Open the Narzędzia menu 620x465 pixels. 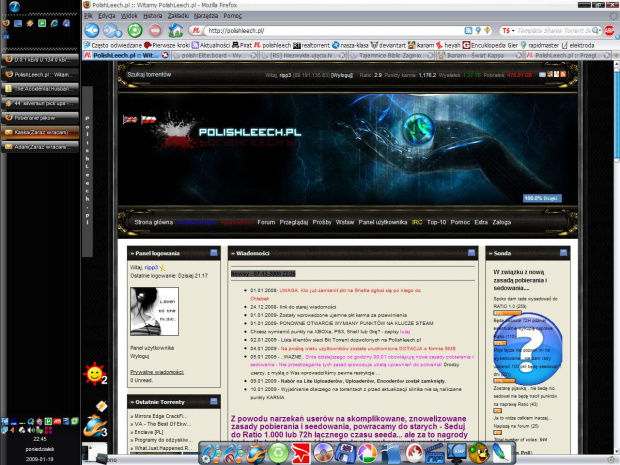pyautogui.click(x=206, y=15)
